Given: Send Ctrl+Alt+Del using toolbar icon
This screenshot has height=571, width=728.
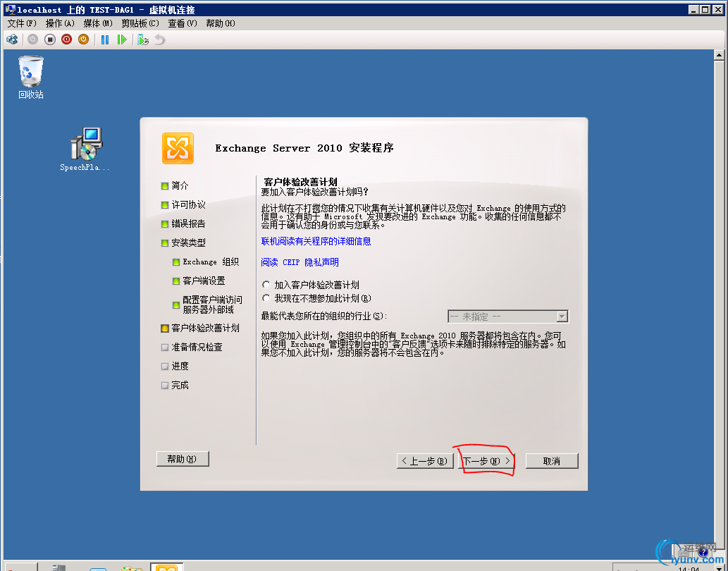Looking at the screenshot, I should (x=12, y=40).
